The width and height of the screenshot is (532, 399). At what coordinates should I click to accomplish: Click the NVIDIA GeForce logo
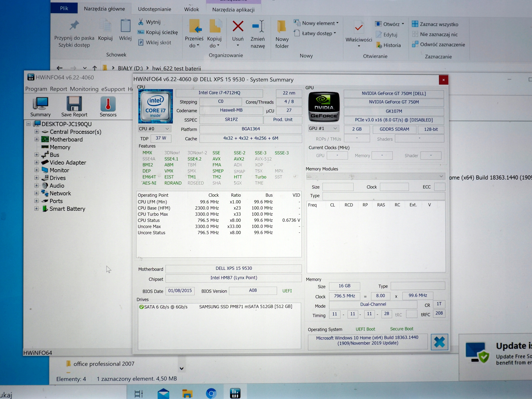click(324, 107)
